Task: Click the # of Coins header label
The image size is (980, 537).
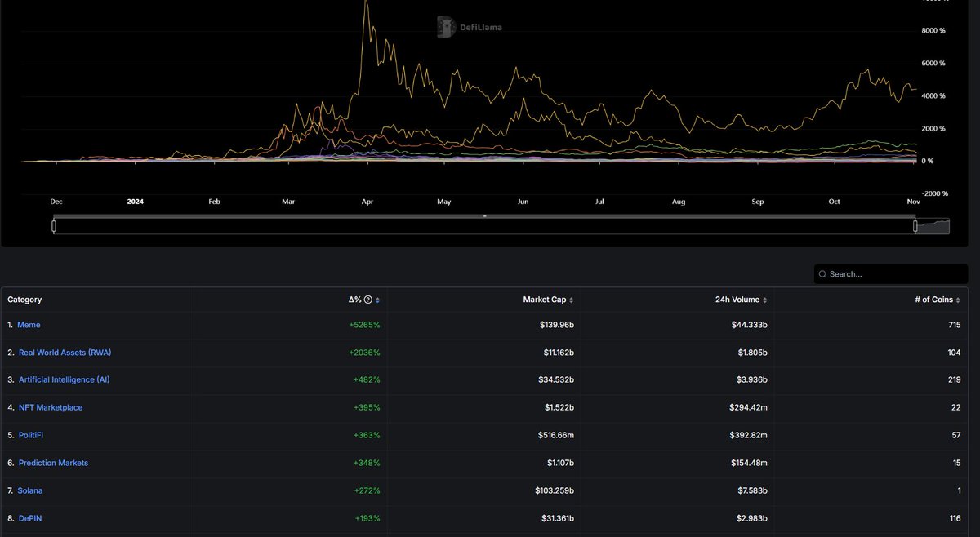Action: tap(934, 300)
